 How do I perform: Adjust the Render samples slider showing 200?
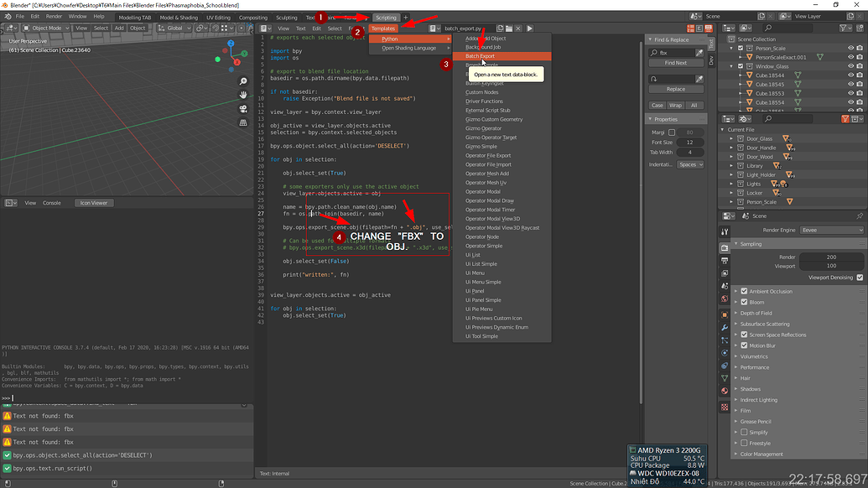[831, 257]
